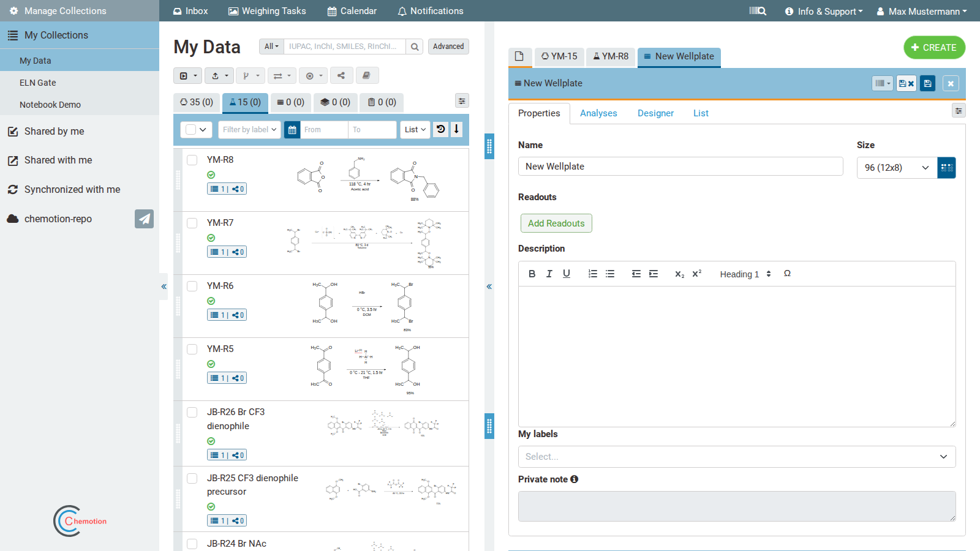Image resolution: width=980 pixels, height=551 pixels.
Task: Open the Heading 1 style dropdown
Action: pos(745,274)
